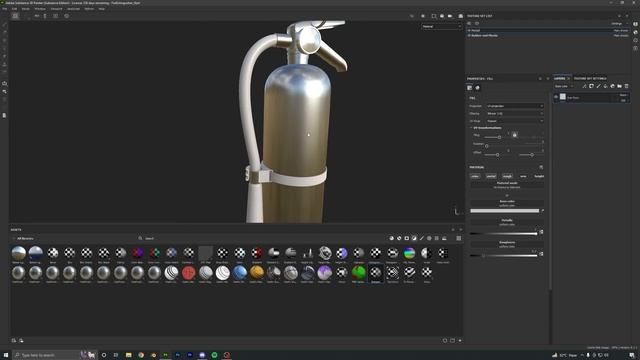This screenshot has height=360, width=640.
Task: Add an effect to the layer
Action: (x=584, y=86)
